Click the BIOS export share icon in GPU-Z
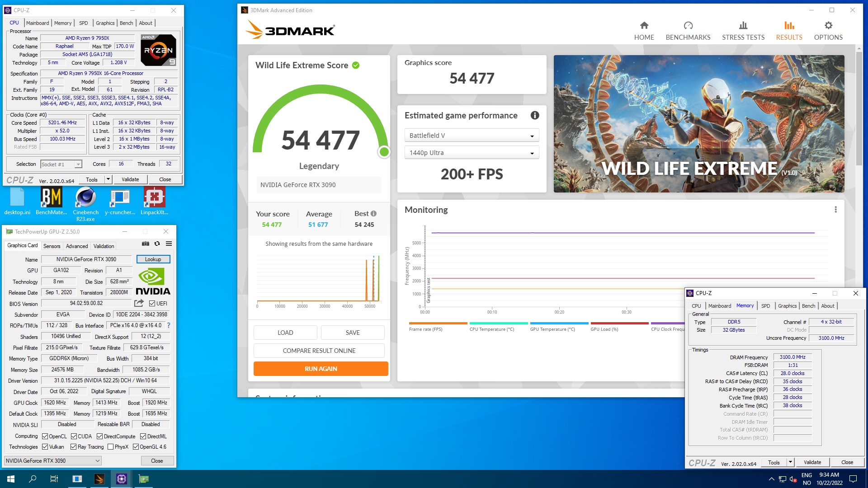 click(139, 303)
